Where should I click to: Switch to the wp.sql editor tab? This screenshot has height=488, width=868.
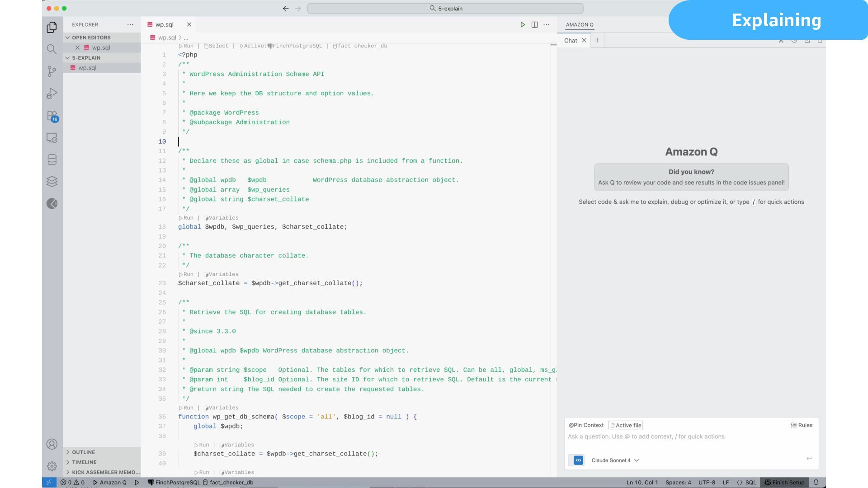click(164, 24)
